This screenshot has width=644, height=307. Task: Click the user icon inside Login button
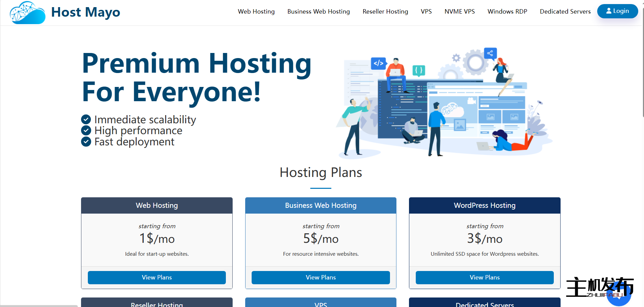coord(609,11)
